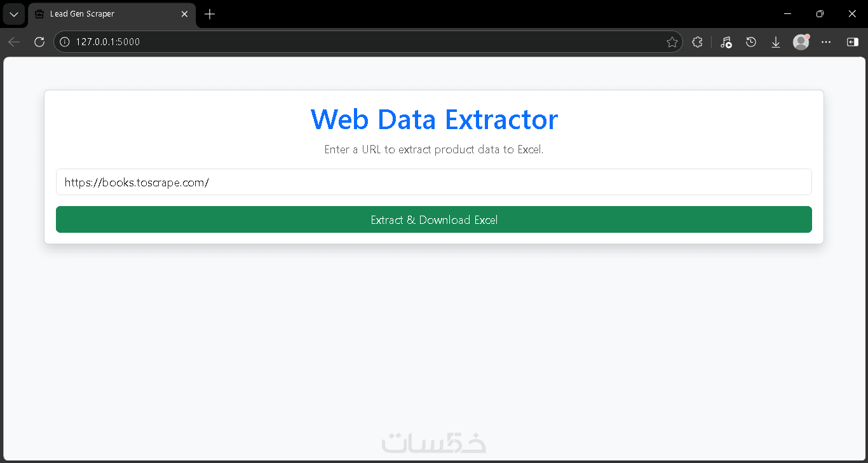Toggle the browser sidebar icon
The height and width of the screenshot is (463, 868).
pos(852,42)
